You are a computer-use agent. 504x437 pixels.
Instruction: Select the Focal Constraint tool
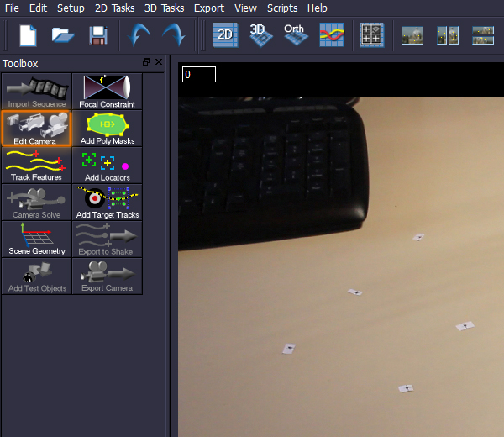(x=108, y=92)
